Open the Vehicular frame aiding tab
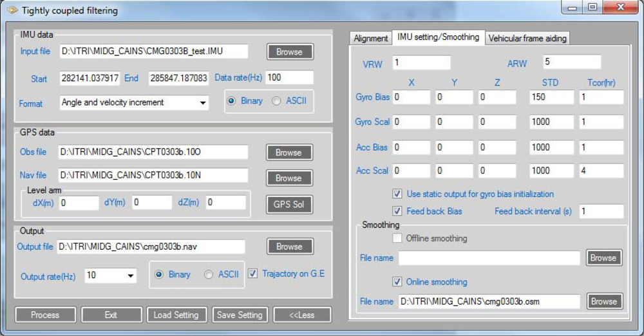This screenshot has height=336, width=644. click(x=527, y=39)
